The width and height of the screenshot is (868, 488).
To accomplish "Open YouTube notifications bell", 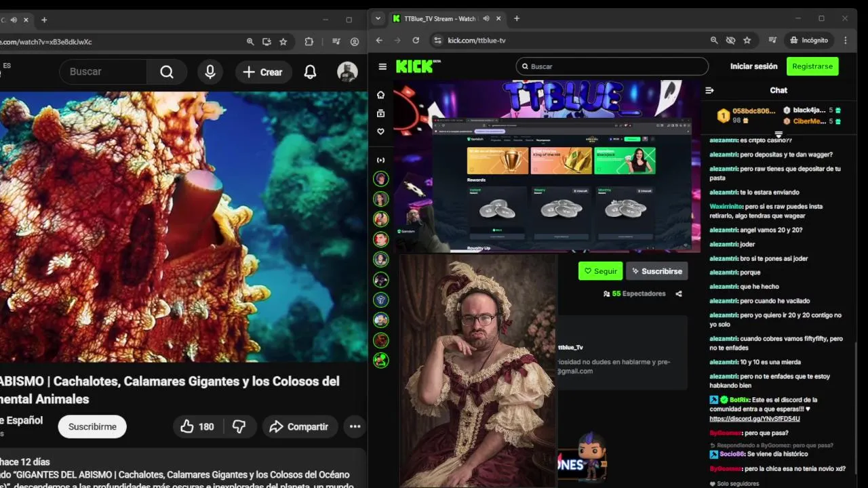I will click(310, 72).
